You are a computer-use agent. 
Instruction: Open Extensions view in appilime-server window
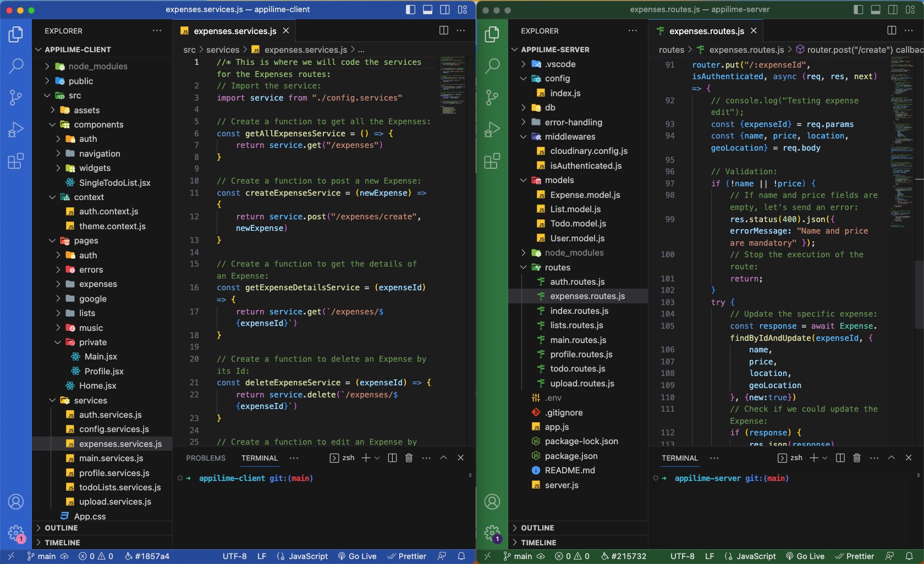(x=492, y=161)
